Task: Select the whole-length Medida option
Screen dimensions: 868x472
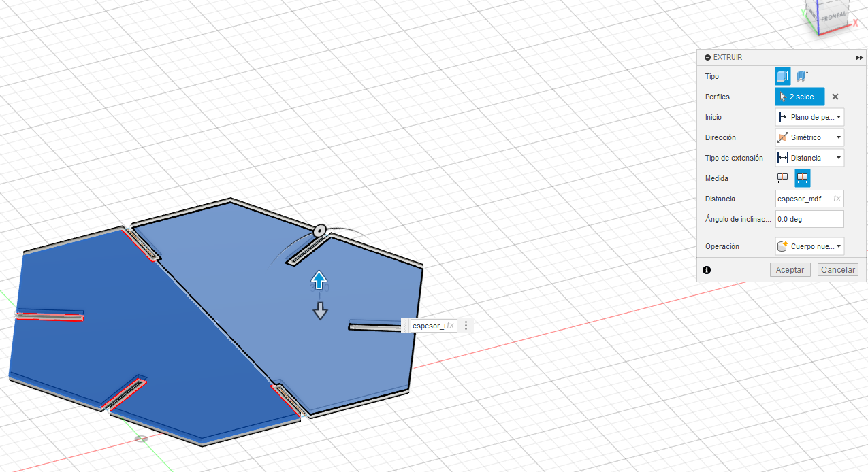Action: pyautogui.click(x=803, y=178)
